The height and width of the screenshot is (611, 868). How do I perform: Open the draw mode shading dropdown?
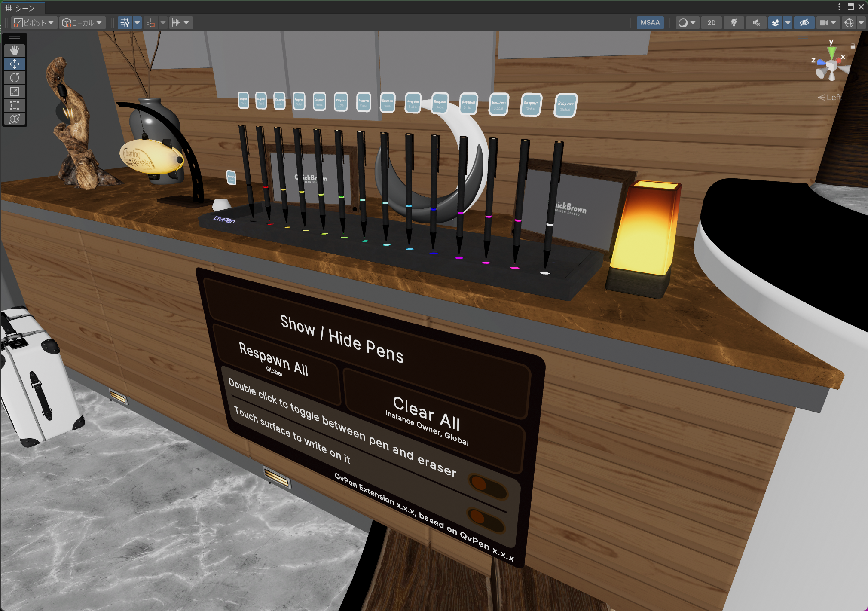687,23
